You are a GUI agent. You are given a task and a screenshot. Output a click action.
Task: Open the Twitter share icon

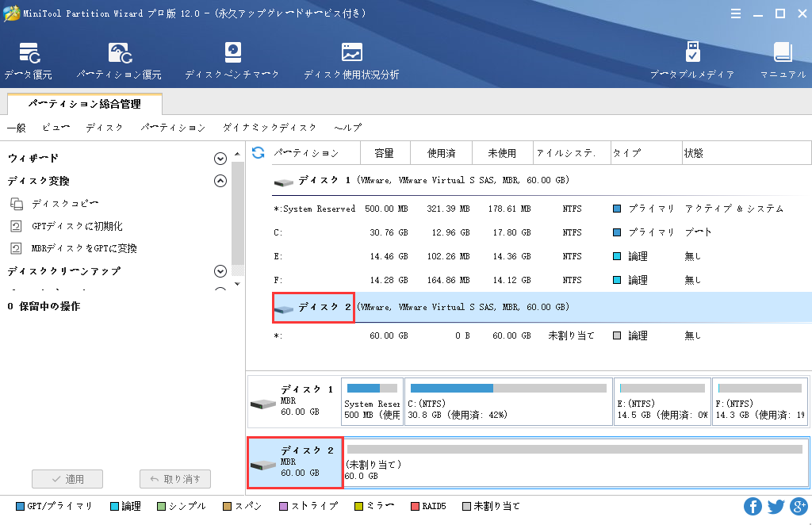[x=776, y=506]
